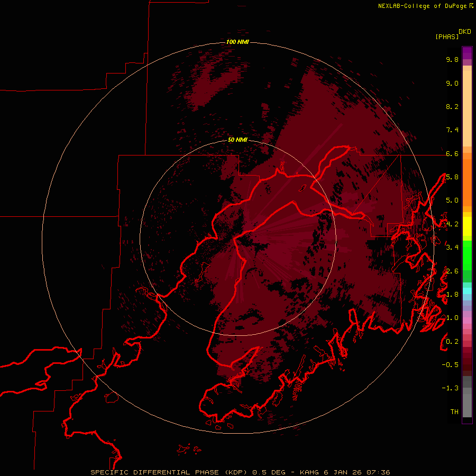Click the 1.0 value on color scale

tap(452, 318)
